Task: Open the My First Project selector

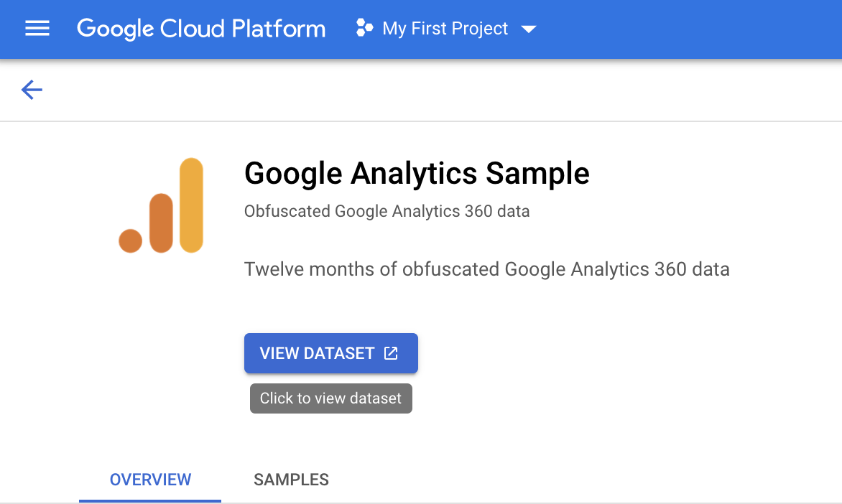Action: (x=445, y=29)
